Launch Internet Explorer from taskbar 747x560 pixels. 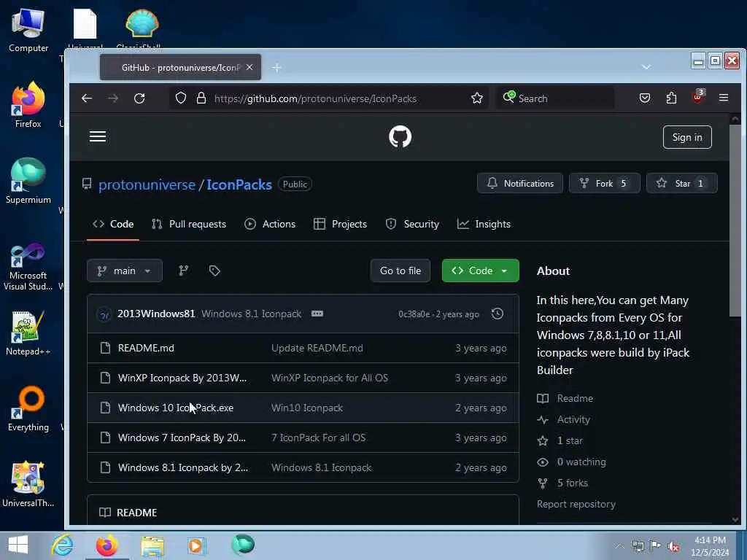pyautogui.click(x=63, y=545)
